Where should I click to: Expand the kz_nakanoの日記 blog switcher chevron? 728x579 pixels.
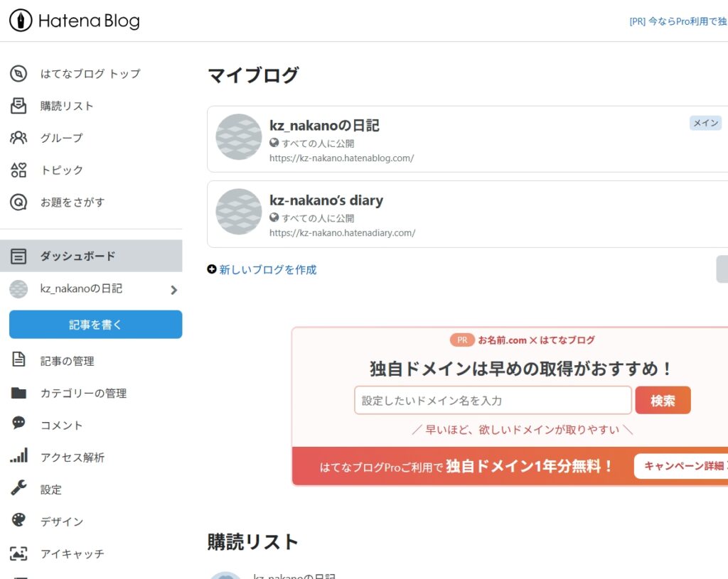tap(173, 290)
